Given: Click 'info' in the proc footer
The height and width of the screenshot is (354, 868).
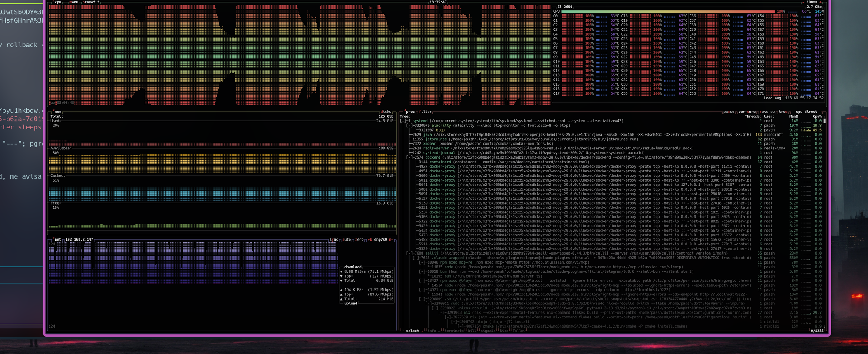Looking at the screenshot, I should 432,331.
